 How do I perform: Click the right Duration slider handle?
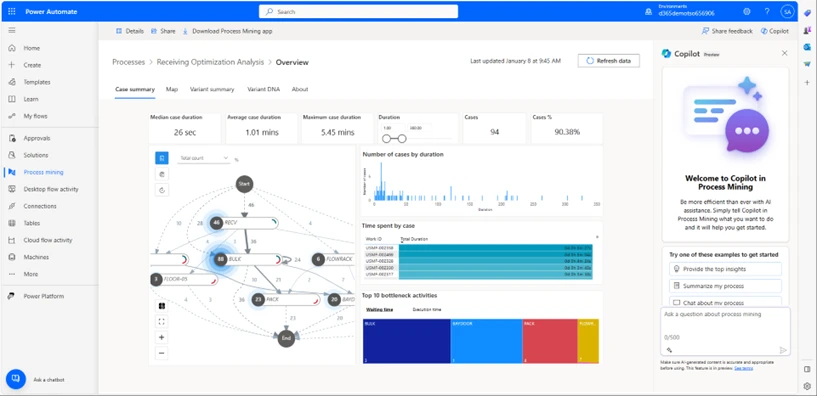402,139
